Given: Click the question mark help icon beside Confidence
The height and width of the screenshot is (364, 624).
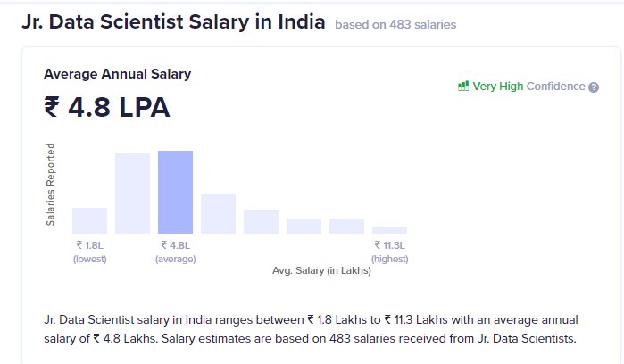Looking at the screenshot, I should (x=594, y=87).
